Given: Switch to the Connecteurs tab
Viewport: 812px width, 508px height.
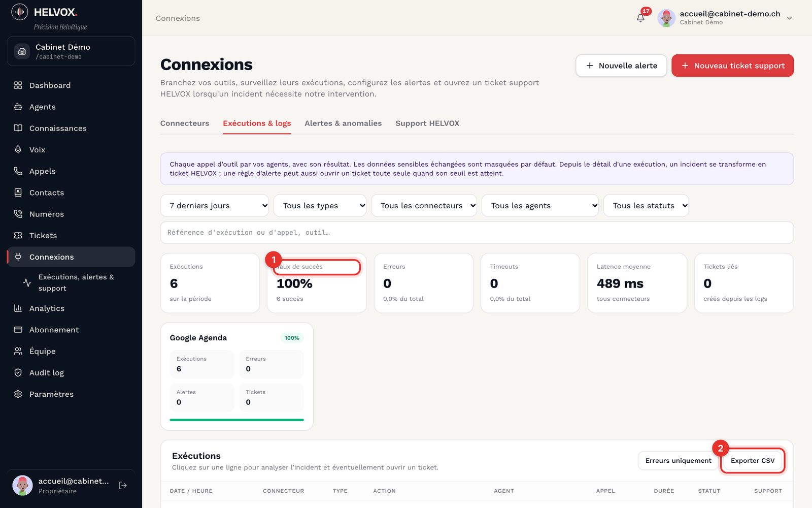Looking at the screenshot, I should 185,123.
